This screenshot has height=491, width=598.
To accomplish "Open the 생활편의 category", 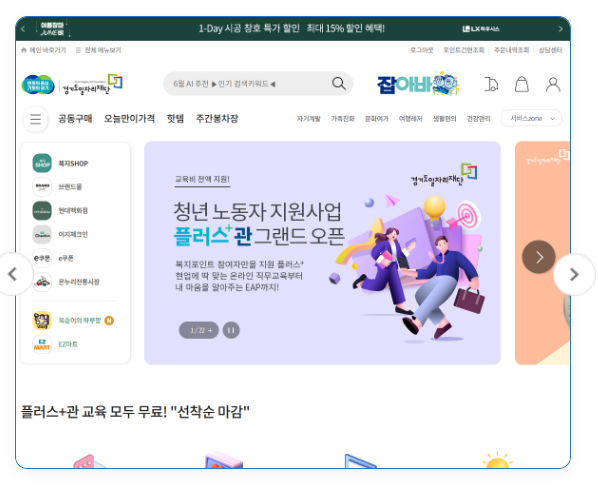I will coord(444,119).
